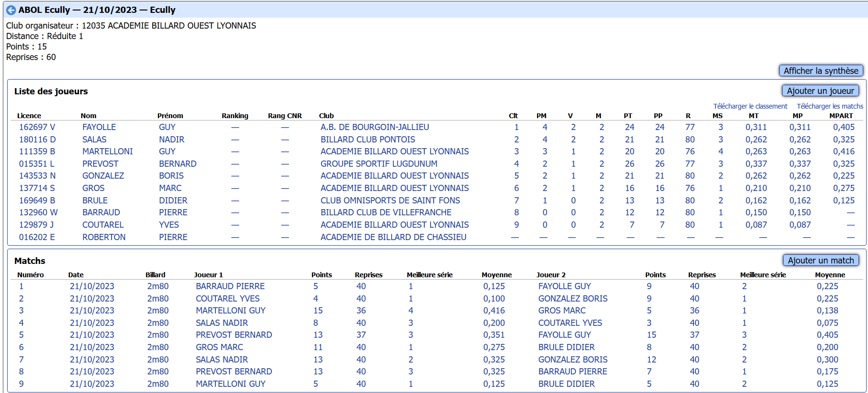Click MPART value 0,405 for FAYOLLE
Screen dimensions: 868x393
pos(844,127)
